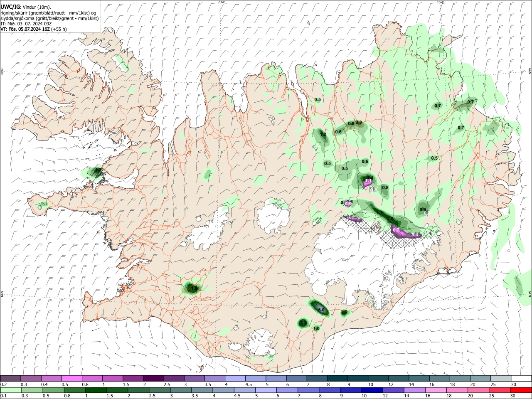
Task: Click the '0.8' precipitation value on the map
Action: point(385,187)
